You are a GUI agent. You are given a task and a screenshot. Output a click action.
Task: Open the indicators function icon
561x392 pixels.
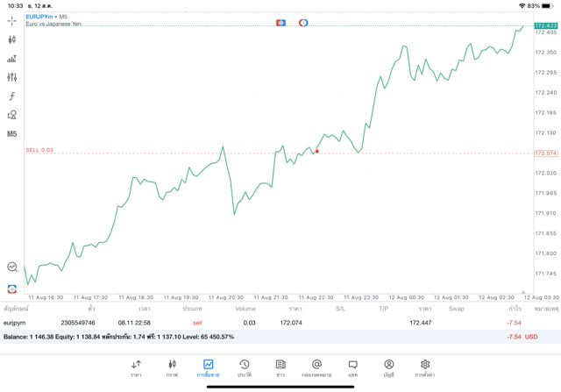(12, 96)
